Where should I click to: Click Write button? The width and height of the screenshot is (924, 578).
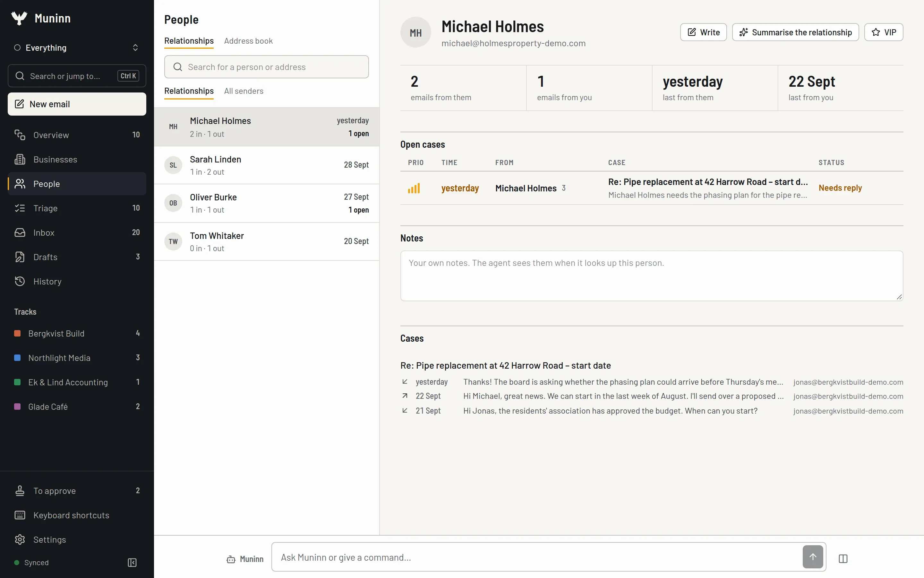703,32
